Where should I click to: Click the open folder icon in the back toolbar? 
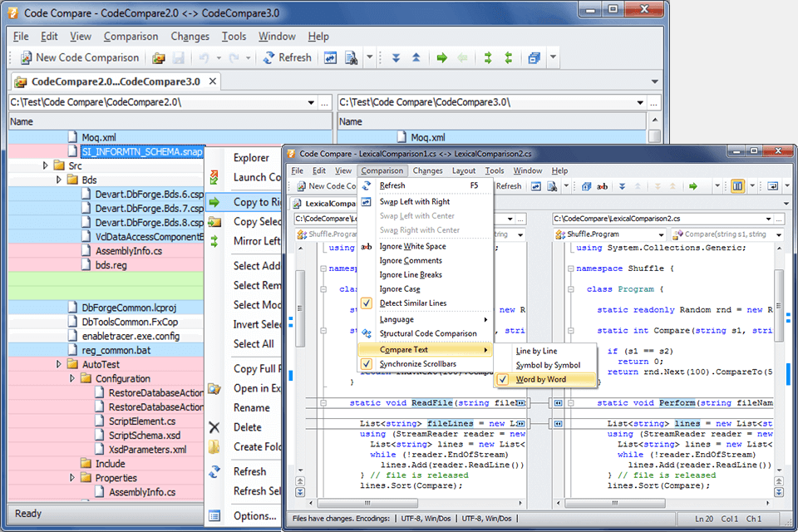point(158,57)
